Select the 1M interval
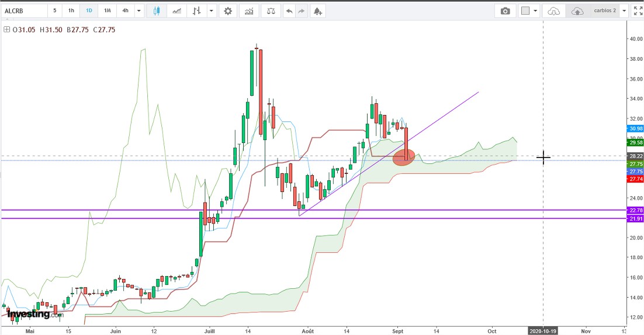 coord(107,11)
